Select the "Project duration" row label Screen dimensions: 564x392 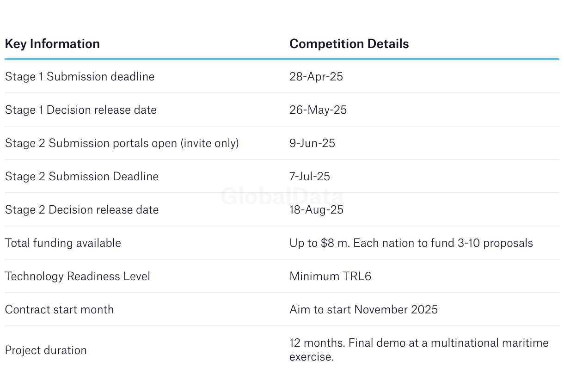click(46, 350)
